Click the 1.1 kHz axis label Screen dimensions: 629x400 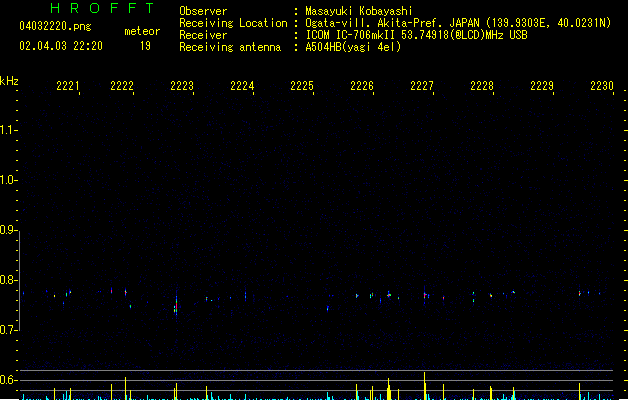coord(8,130)
